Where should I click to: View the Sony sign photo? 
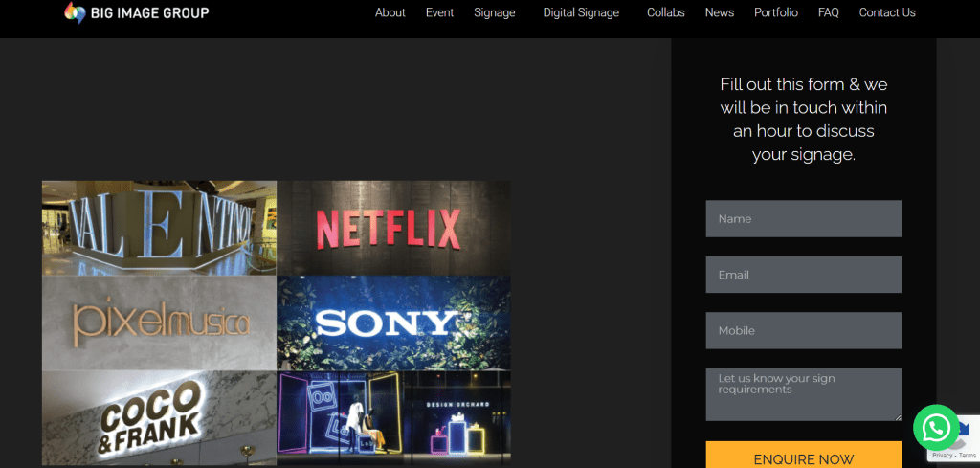point(393,323)
